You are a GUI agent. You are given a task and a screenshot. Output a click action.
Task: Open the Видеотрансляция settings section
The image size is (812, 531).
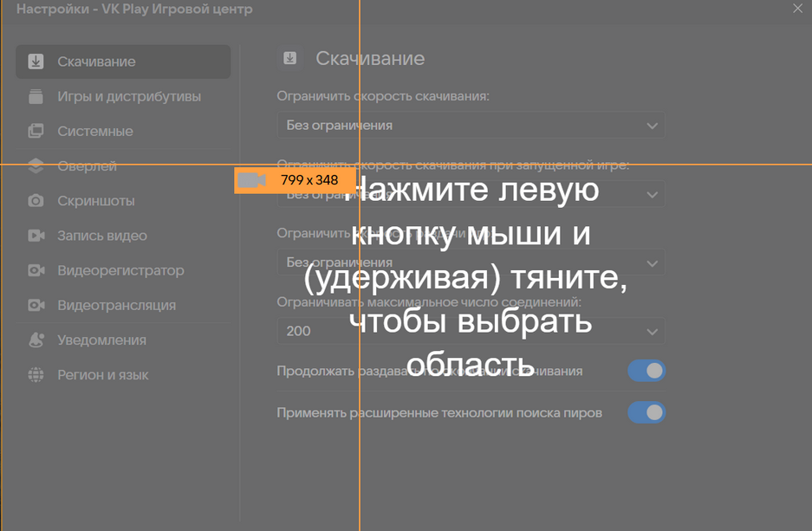click(116, 305)
